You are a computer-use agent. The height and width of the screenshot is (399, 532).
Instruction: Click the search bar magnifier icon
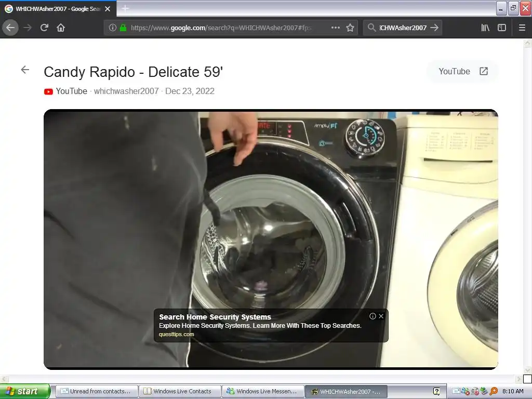point(371,28)
